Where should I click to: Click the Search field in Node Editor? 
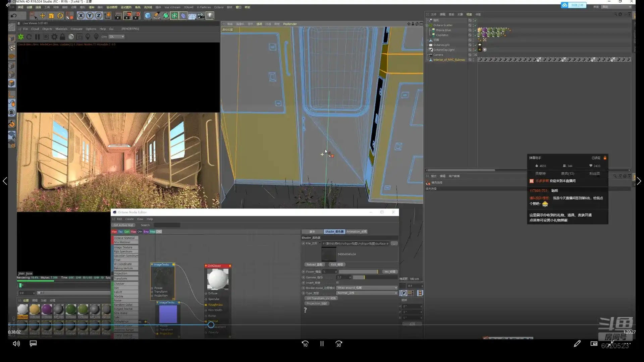pyautogui.click(x=167, y=225)
